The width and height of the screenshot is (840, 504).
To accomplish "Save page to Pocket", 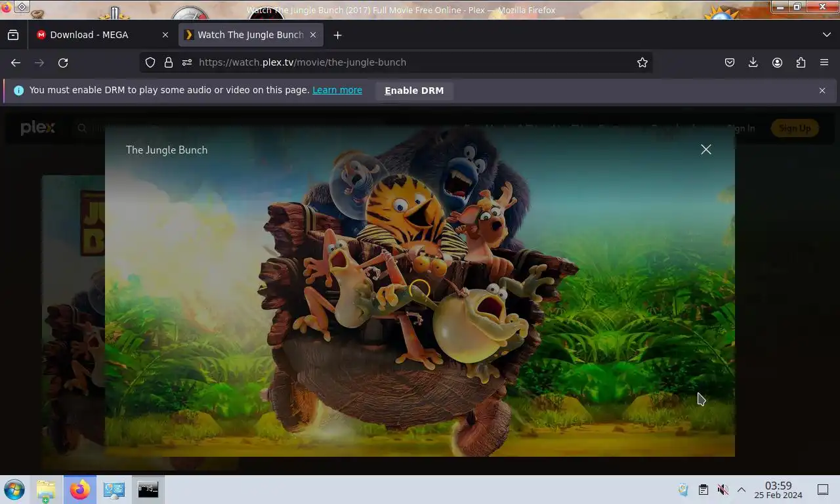I will click(730, 62).
